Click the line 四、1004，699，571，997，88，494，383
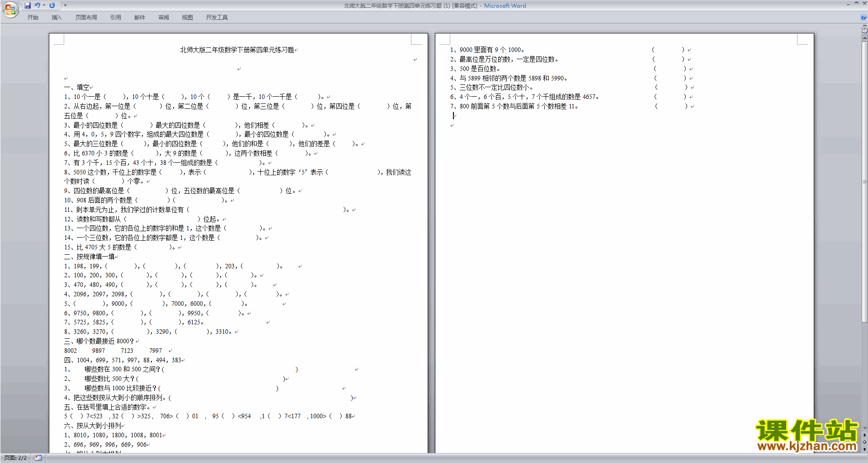 coord(123,360)
